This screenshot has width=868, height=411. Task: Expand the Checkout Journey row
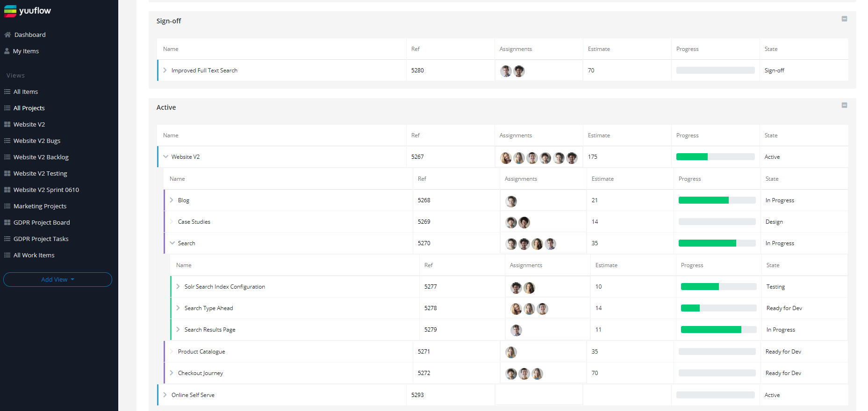coord(172,373)
